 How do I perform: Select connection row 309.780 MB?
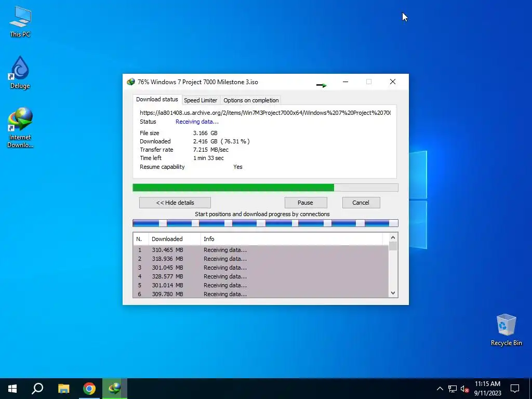pos(261,294)
